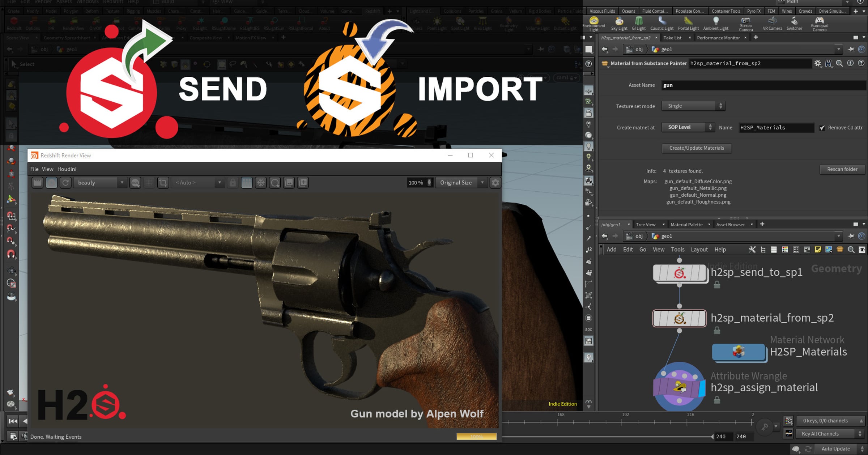Click the refresh render icon in Redshift Render View

[x=65, y=183]
